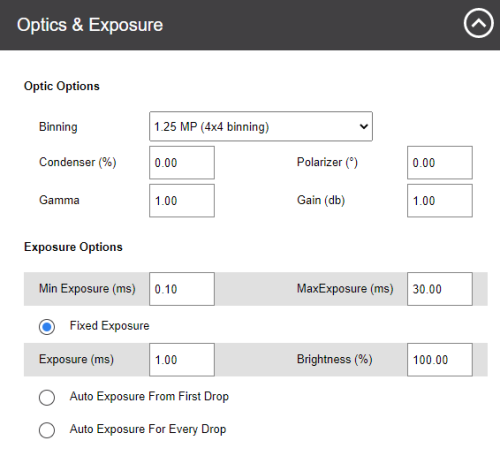Click the Exposure (ms) input field
Image resolution: width=500 pixels, height=456 pixels.
pos(182,360)
